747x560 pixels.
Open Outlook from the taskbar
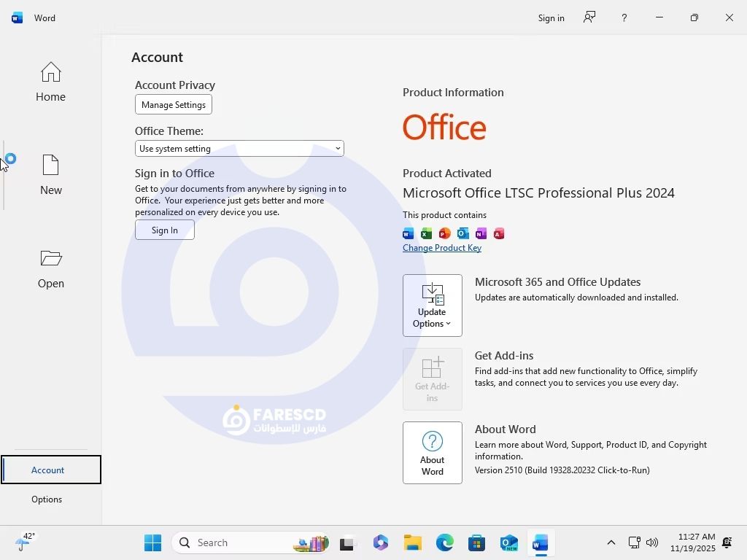click(x=508, y=542)
